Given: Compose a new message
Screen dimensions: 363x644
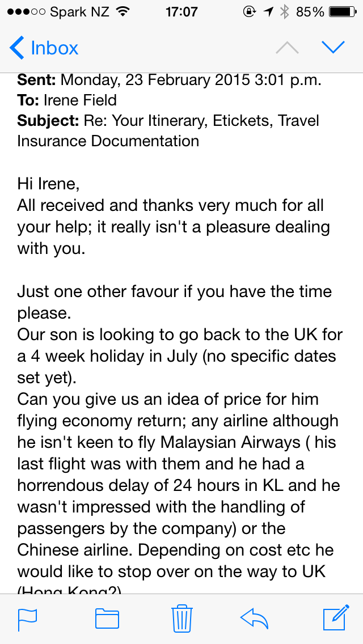Looking at the screenshot, I should point(336,618).
